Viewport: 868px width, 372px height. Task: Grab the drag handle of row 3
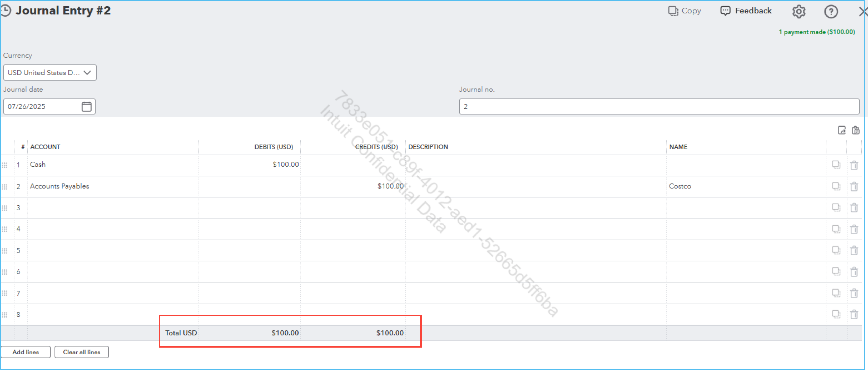5,209
